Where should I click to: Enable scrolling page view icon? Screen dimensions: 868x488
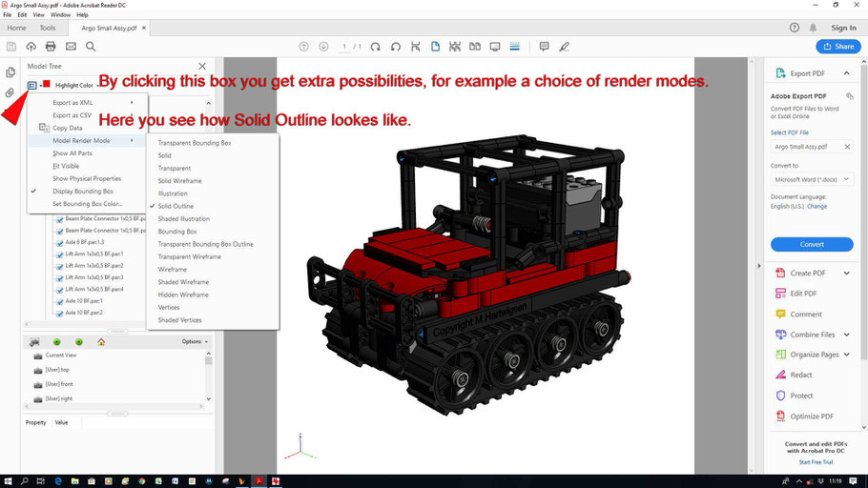[x=515, y=47]
